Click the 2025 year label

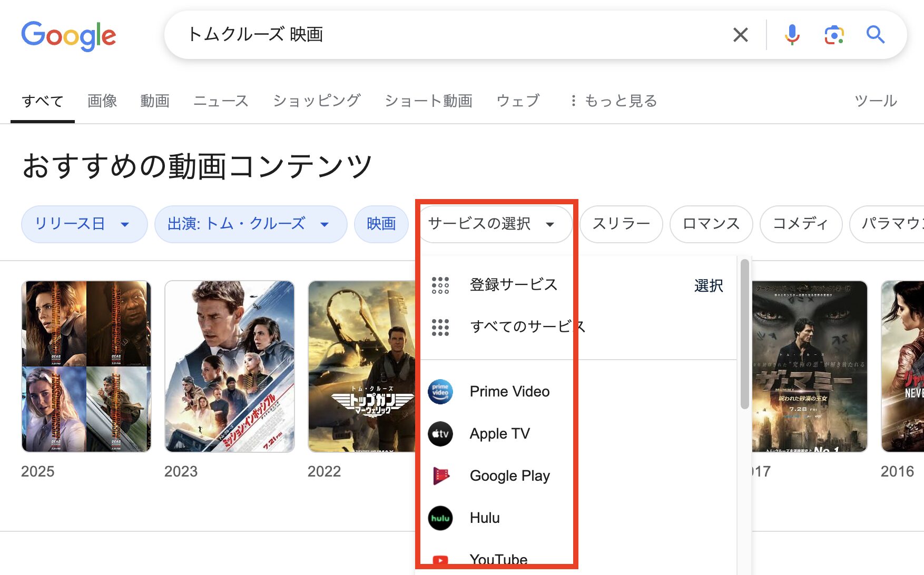(38, 471)
